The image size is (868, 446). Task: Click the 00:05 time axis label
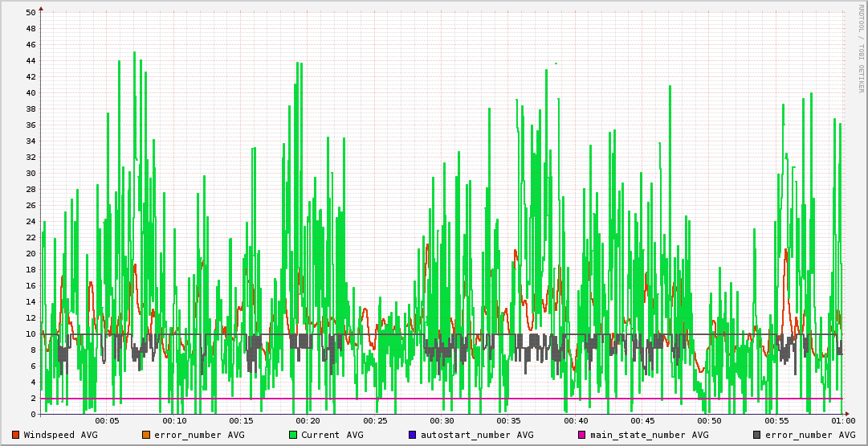click(x=107, y=420)
